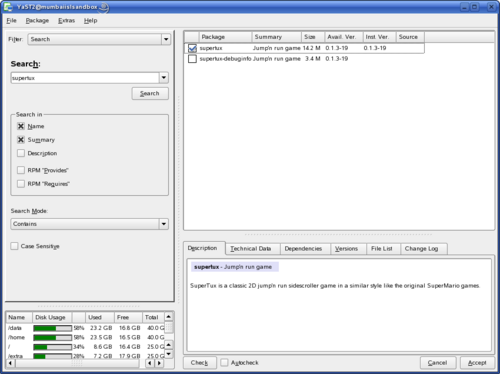The image size is (500, 374).
Task: Click the Accept button
Action: click(477, 363)
